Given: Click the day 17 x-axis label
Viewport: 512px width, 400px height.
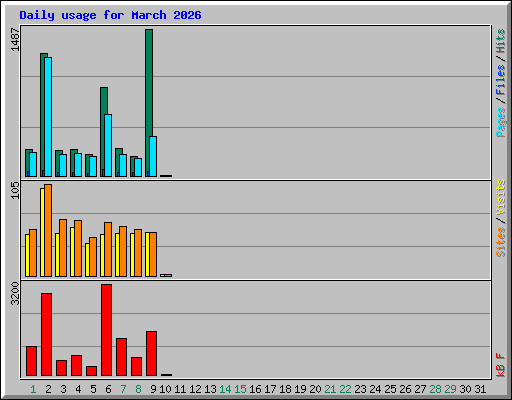Looking at the screenshot, I should tap(270, 389).
